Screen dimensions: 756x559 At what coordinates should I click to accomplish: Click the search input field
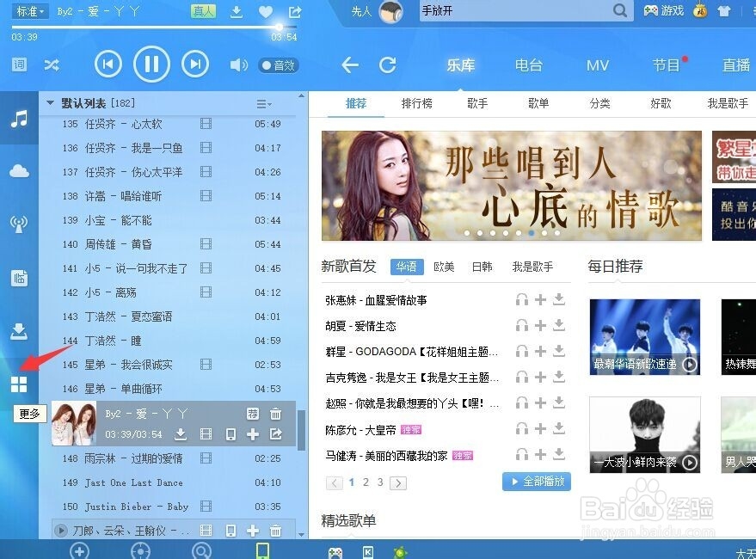coord(516,10)
